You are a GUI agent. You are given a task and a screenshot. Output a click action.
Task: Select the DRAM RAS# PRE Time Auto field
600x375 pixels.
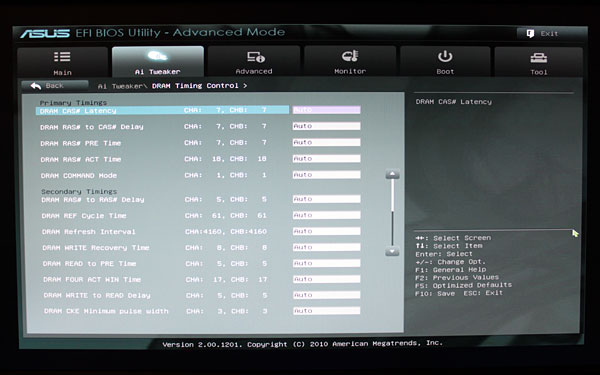click(326, 142)
